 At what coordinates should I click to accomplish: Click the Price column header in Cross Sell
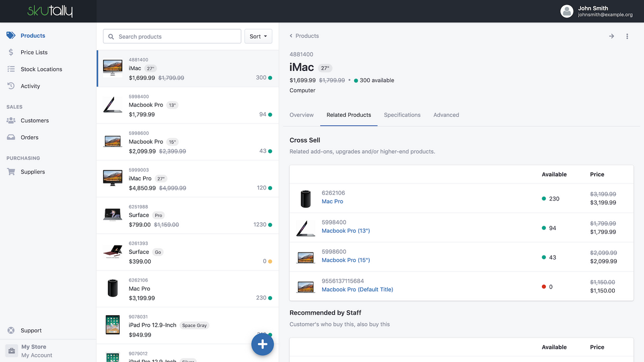(597, 174)
